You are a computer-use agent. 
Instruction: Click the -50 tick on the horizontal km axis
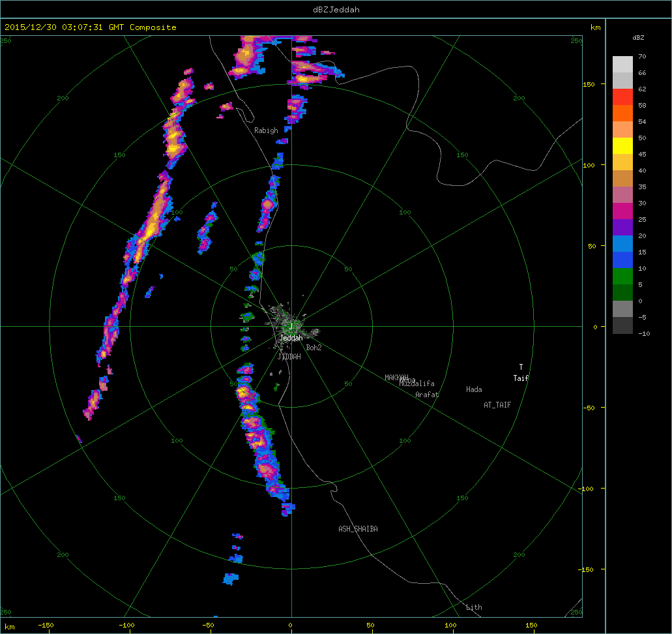coord(209,625)
